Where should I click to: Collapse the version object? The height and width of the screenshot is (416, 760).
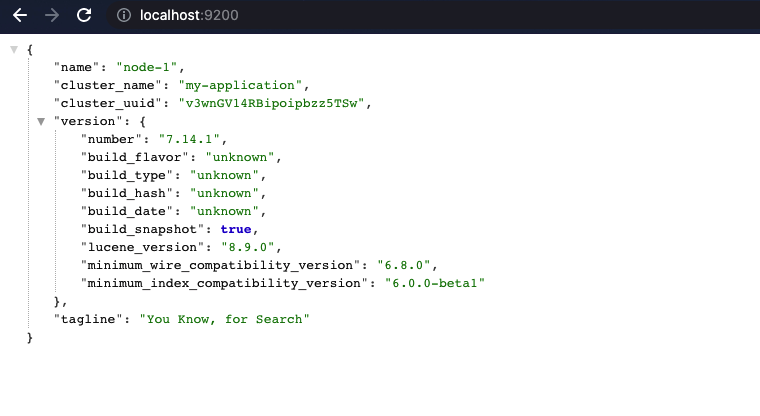pyautogui.click(x=41, y=122)
